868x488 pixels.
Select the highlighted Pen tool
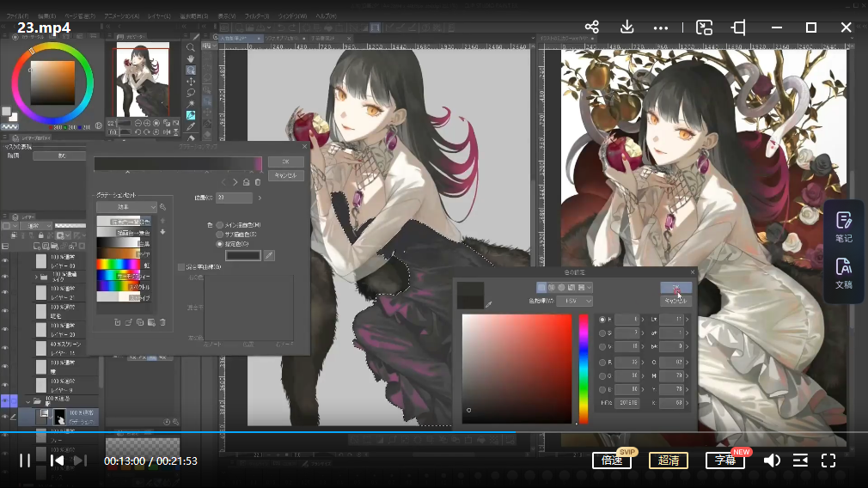pos(191,115)
